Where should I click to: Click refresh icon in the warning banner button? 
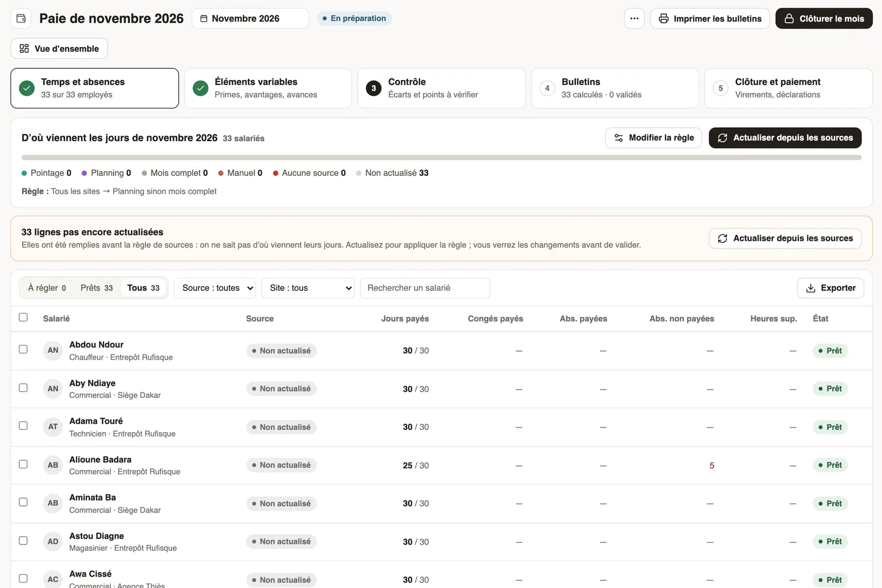point(723,239)
